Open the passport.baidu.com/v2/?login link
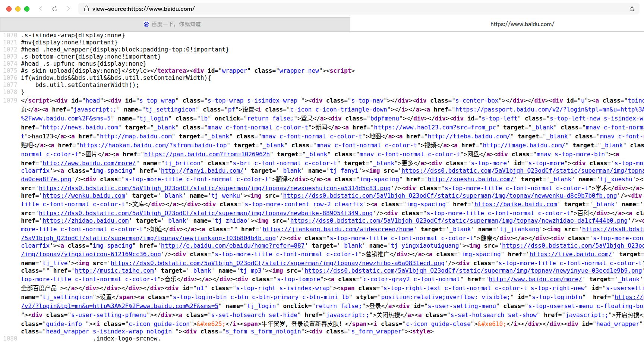The width and height of the screenshot is (644, 342). (550, 109)
